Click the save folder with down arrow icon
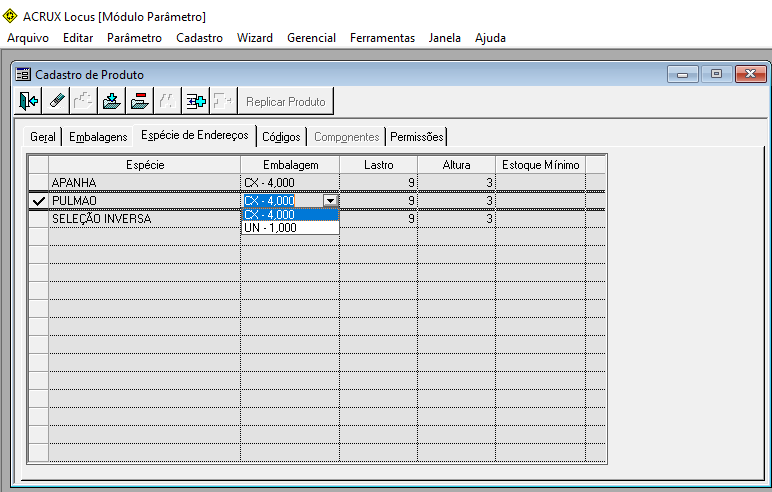The image size is (772, 492). [112, 101]
